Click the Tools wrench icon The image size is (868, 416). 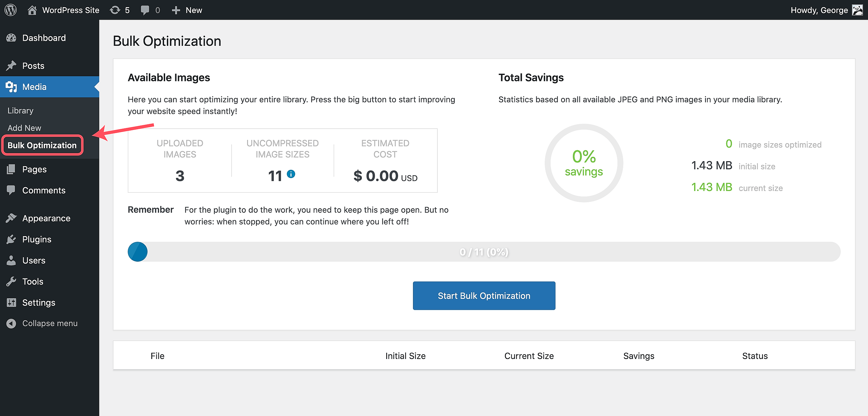pos(11,282)
